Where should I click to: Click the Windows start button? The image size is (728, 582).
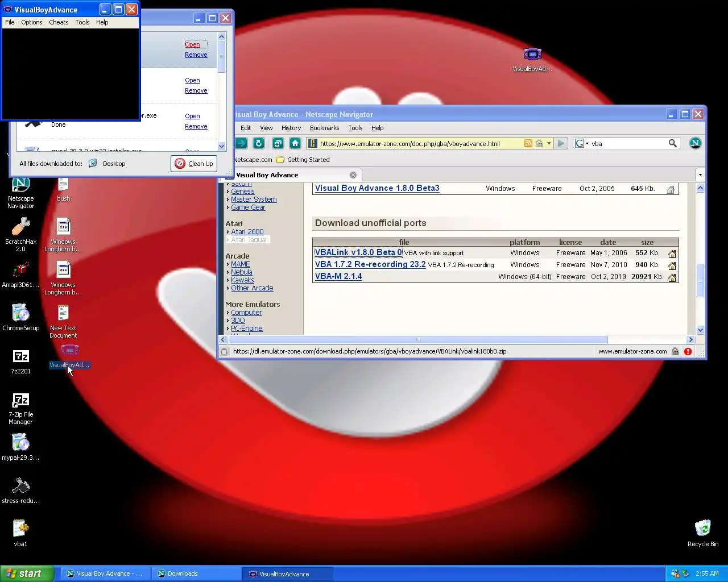point(27,573)
